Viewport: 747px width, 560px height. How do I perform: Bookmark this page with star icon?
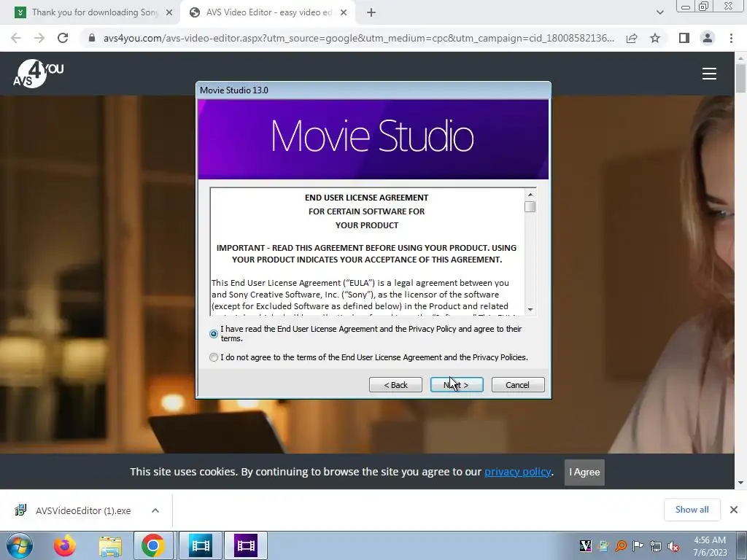click(x=655, y=38)
